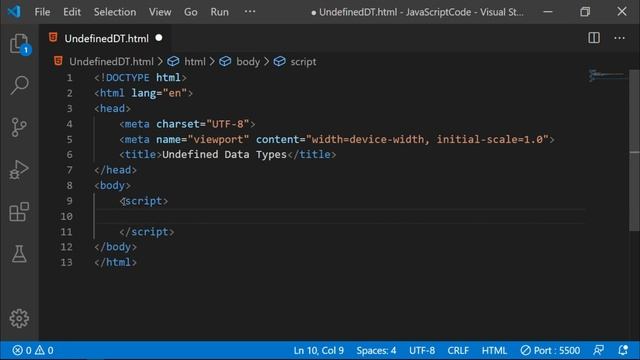640x360 pixels.
Task: Click the opening script tag on line 9
Action: click(x=144, y=201)
